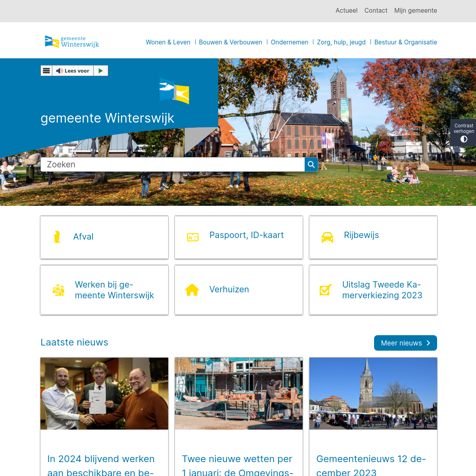The height and width of the screenshot is (476, 476).
Task: Open the Wonen & Leven menu
Action: [168, 42]
